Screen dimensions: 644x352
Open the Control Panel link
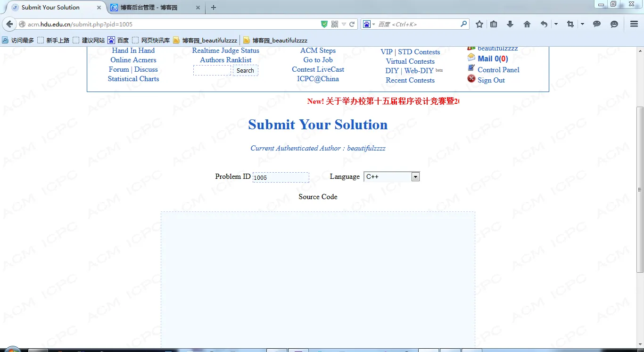[498, 70]
